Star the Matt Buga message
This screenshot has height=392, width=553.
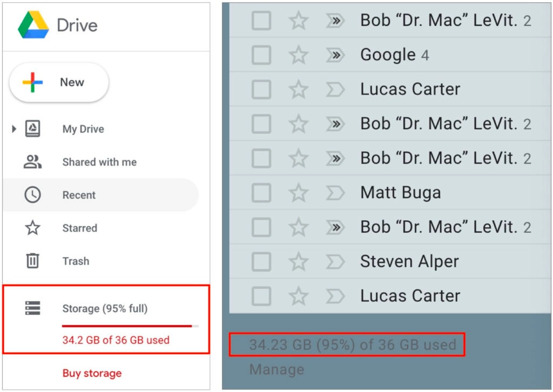pyautogui.click(x=298, y=193)
